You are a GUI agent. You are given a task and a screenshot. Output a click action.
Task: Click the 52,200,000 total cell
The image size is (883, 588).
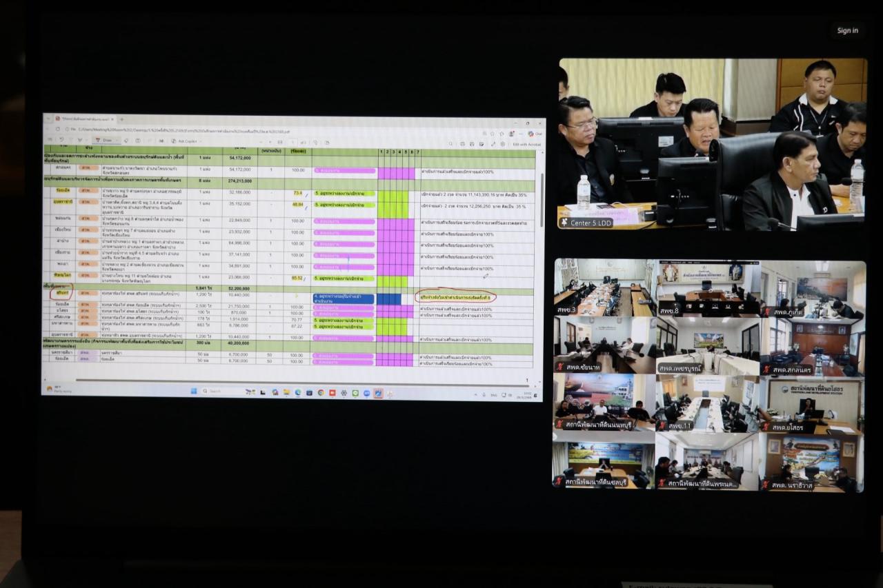(x=239, y=288)
